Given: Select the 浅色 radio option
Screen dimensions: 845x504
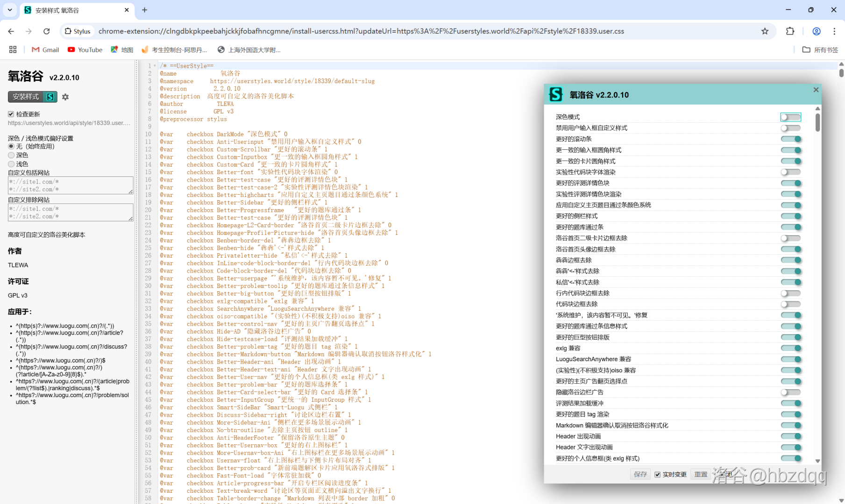Looking at the screenshot, I should pos(11,164).
